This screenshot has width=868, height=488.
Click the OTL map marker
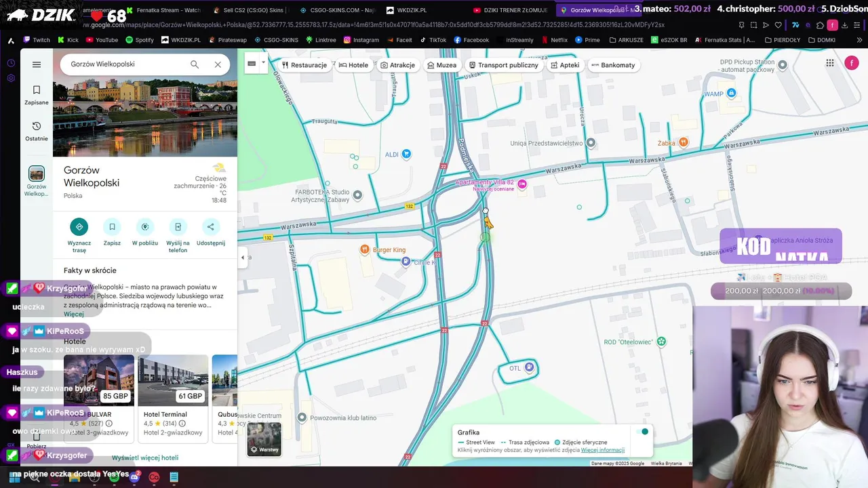[x=530, y=367]
